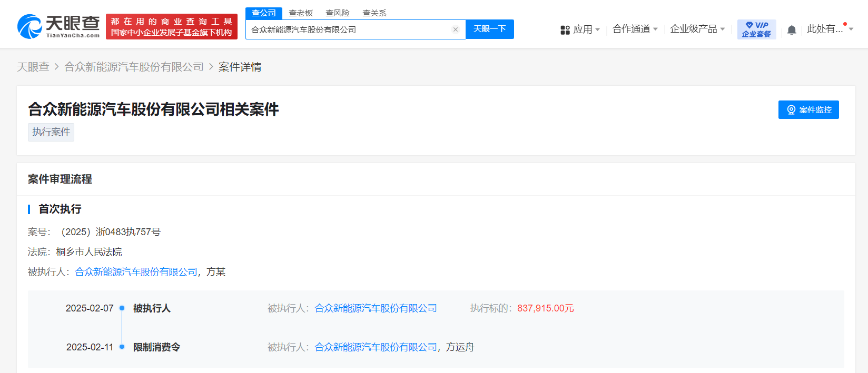Open company link in the 限制消费令 row

(x=376, y=347)
